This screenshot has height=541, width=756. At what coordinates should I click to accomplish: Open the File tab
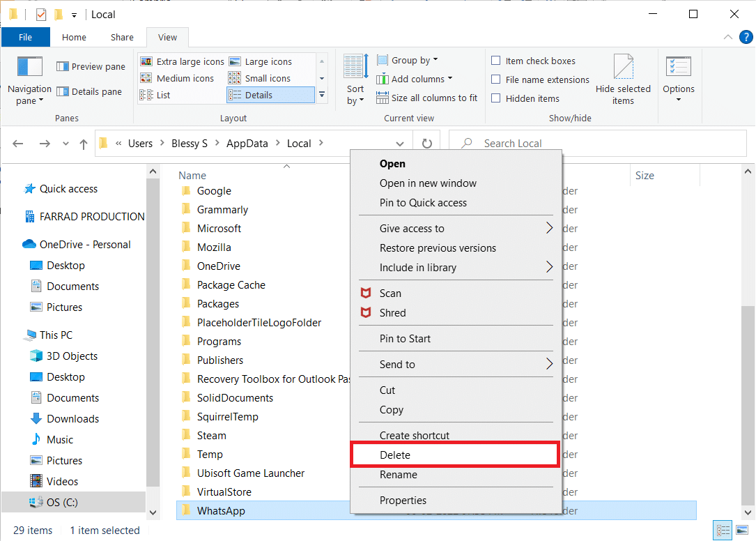click(x=26, y=37)
